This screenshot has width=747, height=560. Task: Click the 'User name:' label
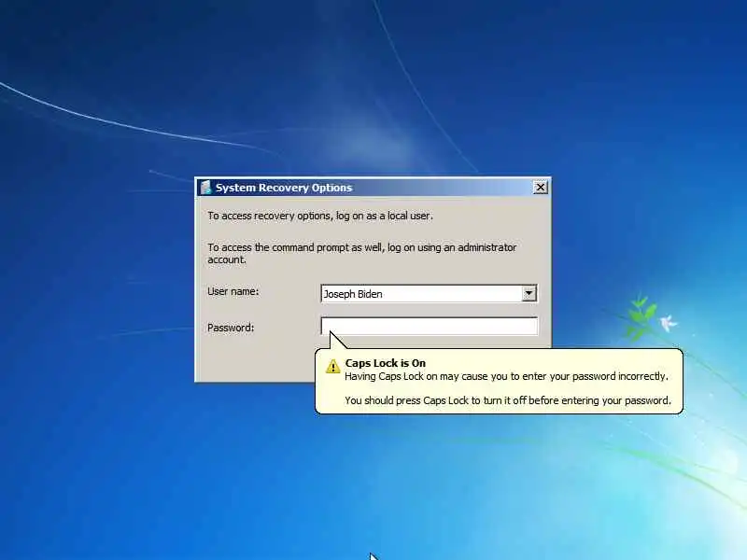pos(233,291)
